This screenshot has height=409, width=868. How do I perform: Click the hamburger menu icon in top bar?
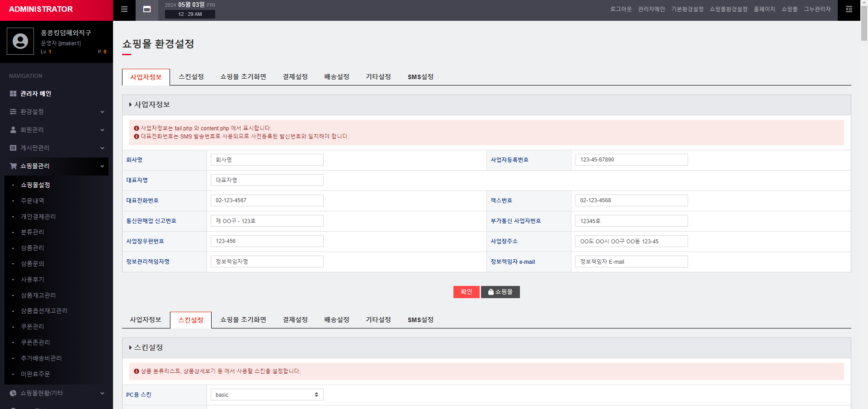[x=124, y=10]
